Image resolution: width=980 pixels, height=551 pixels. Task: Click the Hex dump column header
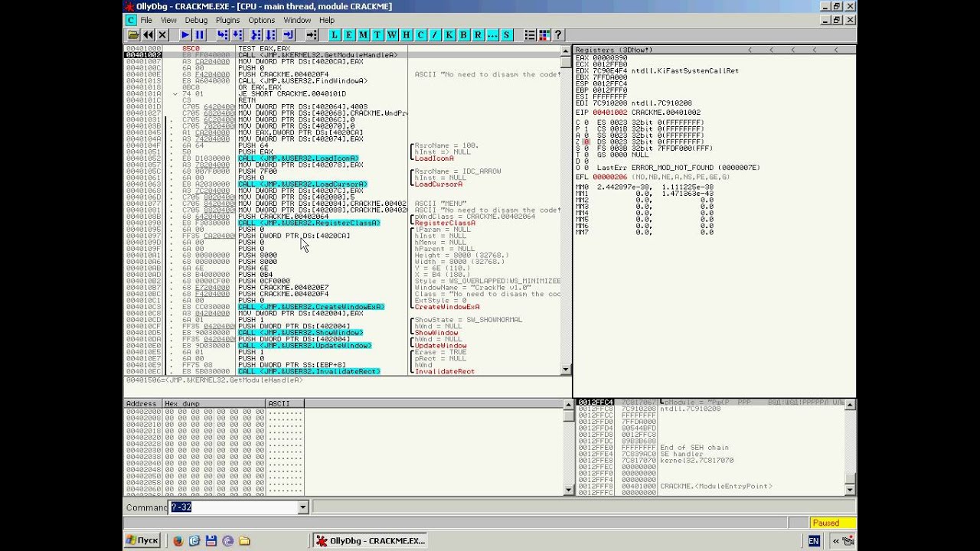214,403
